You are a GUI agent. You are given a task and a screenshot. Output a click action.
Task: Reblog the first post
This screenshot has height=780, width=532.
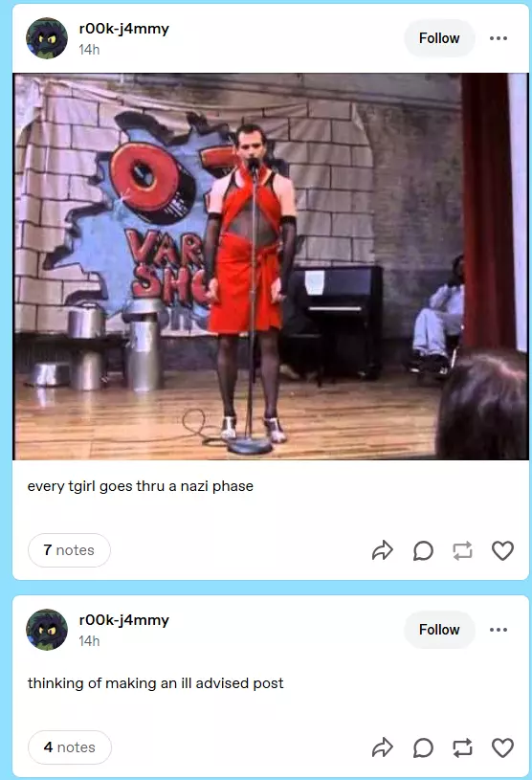point(463,550)
